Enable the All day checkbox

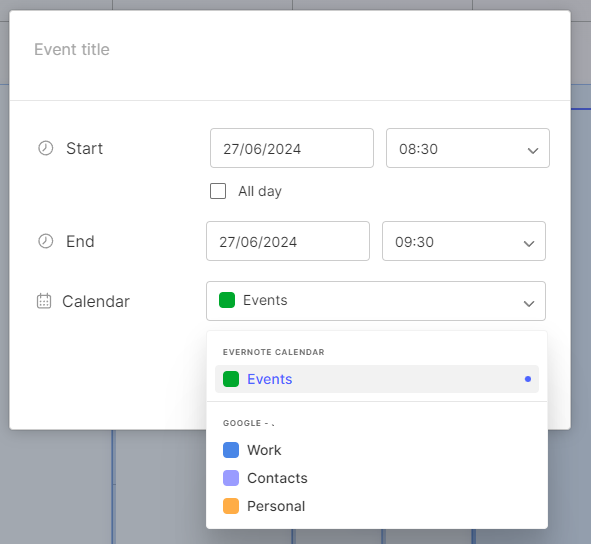point(218,191)
